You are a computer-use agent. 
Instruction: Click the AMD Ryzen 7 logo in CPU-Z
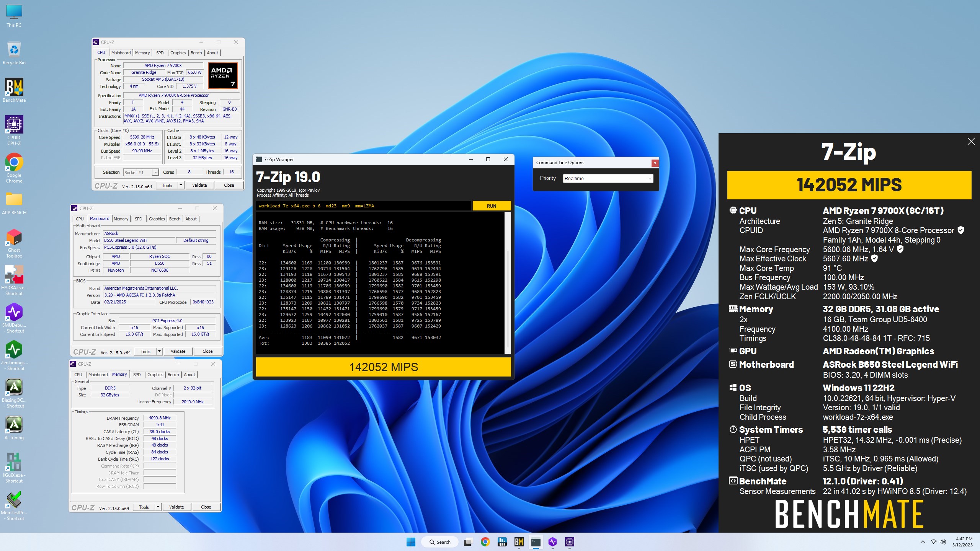click(x=223, y=76)
